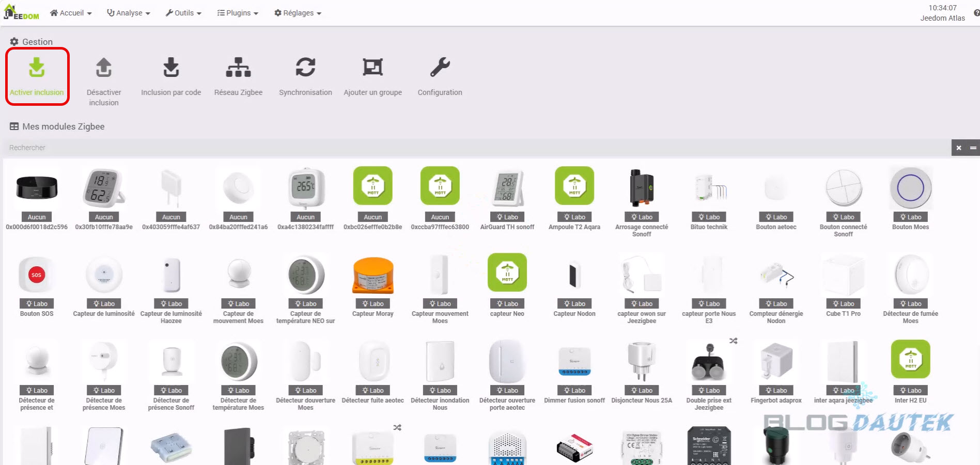Screen dimensions: 980x465
Task: Open Inclusion par code
Action: [x=171, y=67]
